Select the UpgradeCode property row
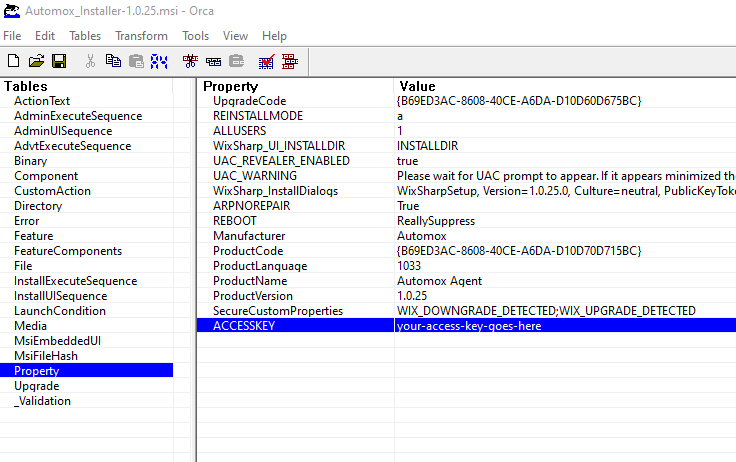The image size is (736, 462). tap(467, 101)
